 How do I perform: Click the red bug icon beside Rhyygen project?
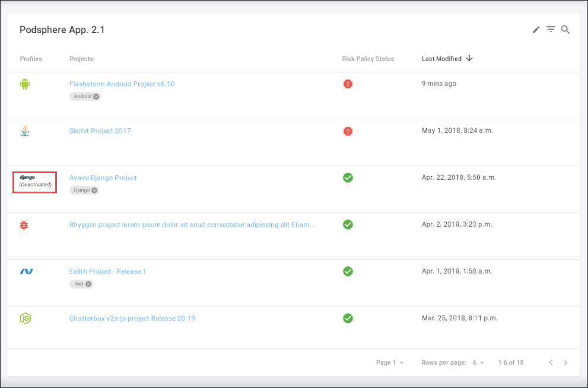click(x=25, y=224)
